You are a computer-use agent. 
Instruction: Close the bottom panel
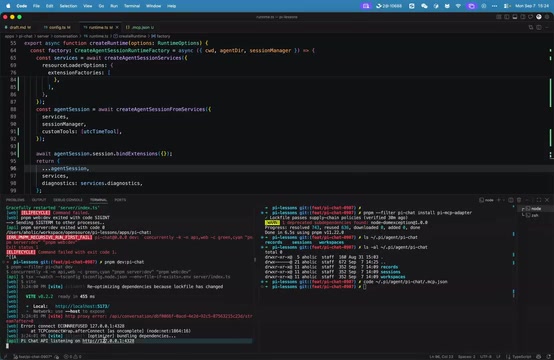pyautogui.click(x=547, y=200)
